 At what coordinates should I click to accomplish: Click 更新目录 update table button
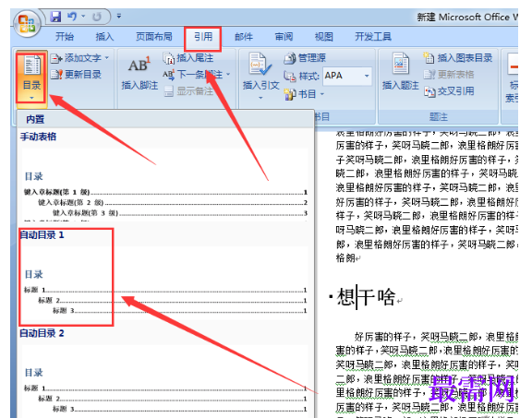(x=76, y=74)
